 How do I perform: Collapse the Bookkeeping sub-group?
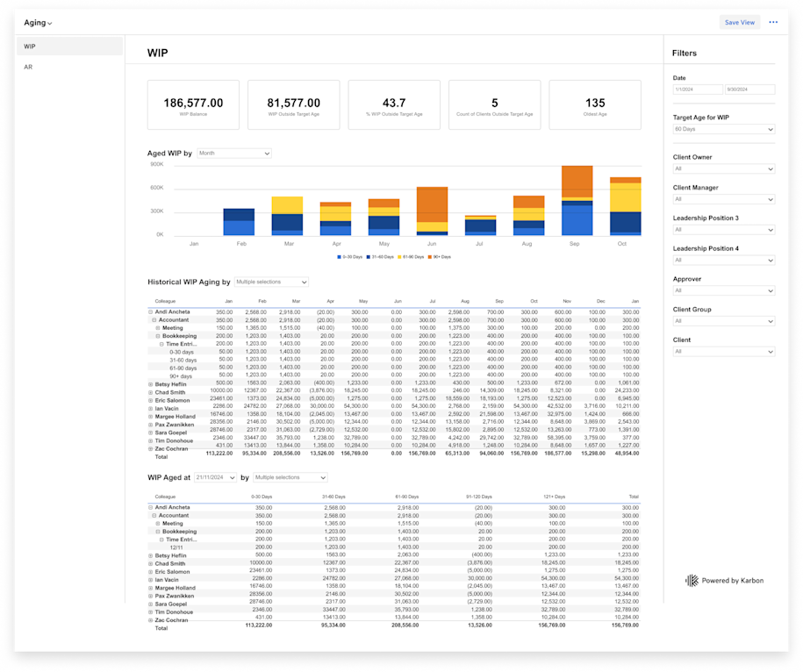pos(156,335)
